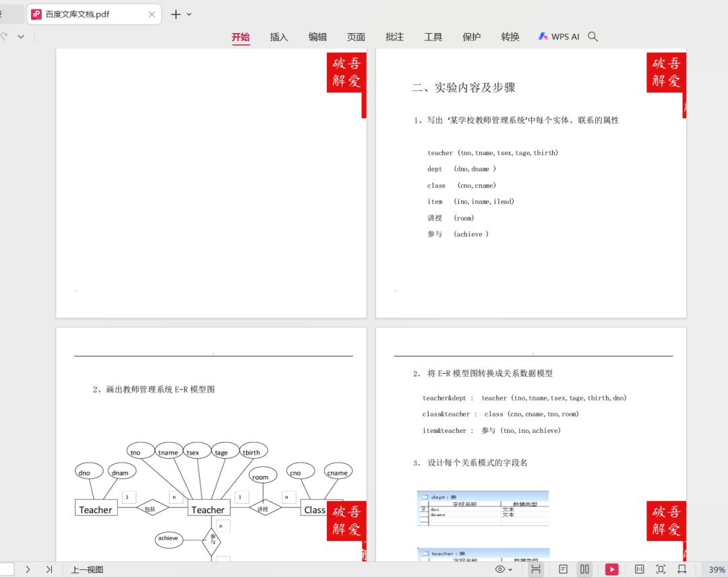Image resolution: width=728 pixels, height=578 pixels.
Task: Select the 开始 ribbon tab
Action: 241,36
